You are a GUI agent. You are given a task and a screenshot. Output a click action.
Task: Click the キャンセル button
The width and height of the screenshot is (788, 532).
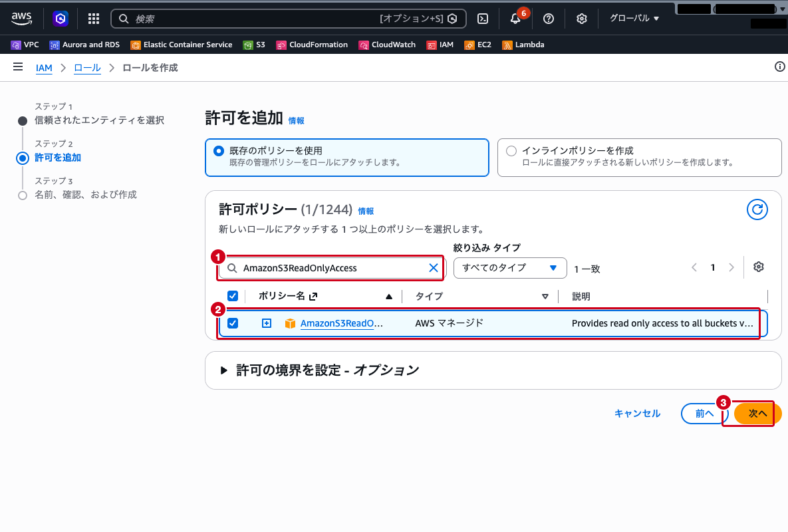637,414
